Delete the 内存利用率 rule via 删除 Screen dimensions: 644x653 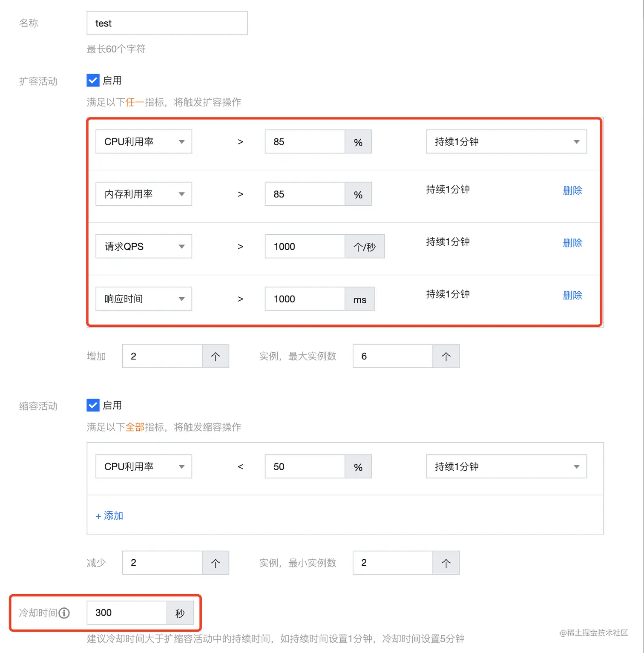(572, 190)
